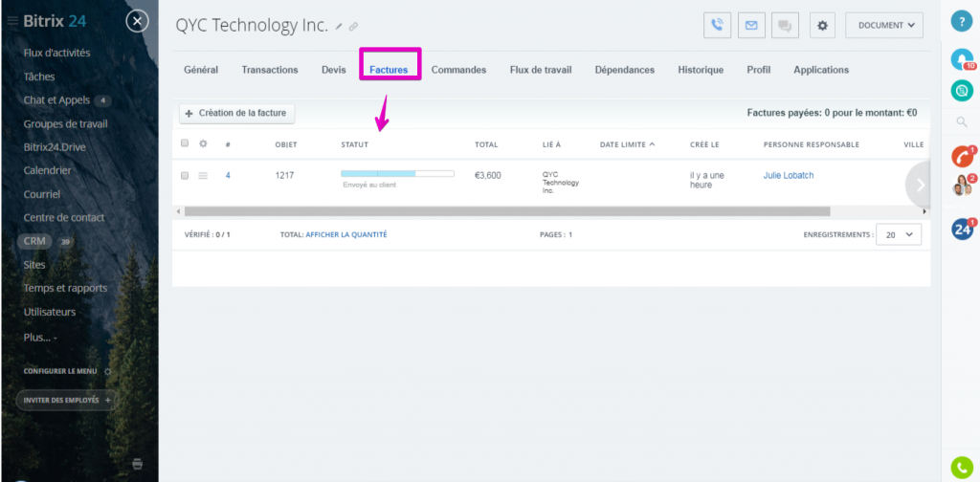Open the Devis tab

tap(334, 70)
